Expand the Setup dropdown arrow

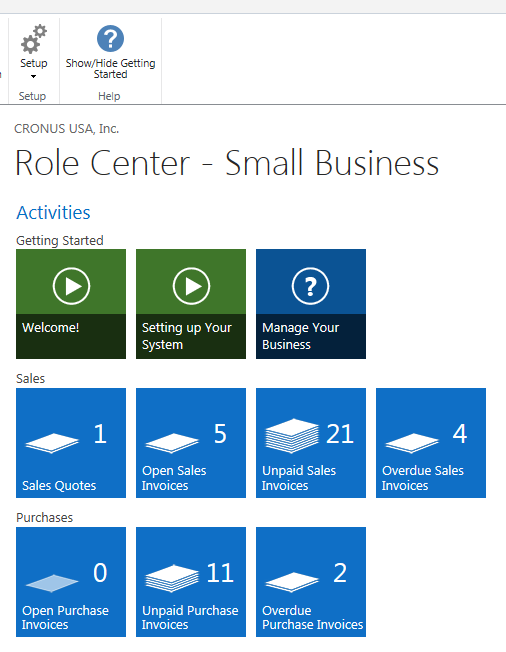click(x=33, y=77)
